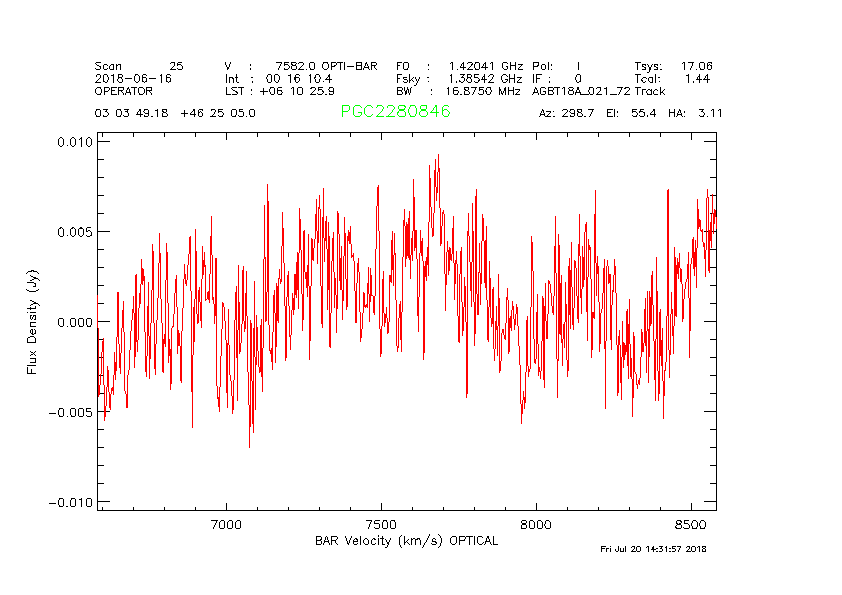This screenshot has height=595, width=842.
Task: Click the 2018-06-16 observation date
Action: click(x=133, y=78)
